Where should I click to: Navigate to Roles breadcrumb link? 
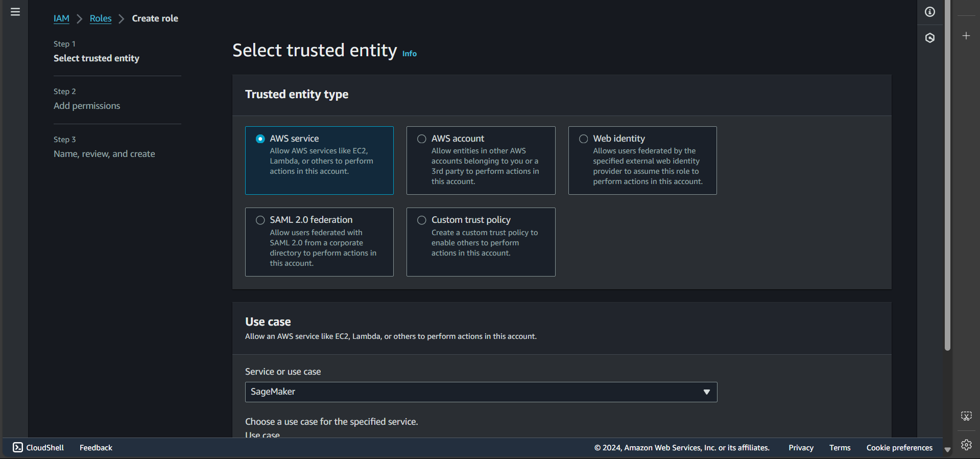[x=101, y=18]
